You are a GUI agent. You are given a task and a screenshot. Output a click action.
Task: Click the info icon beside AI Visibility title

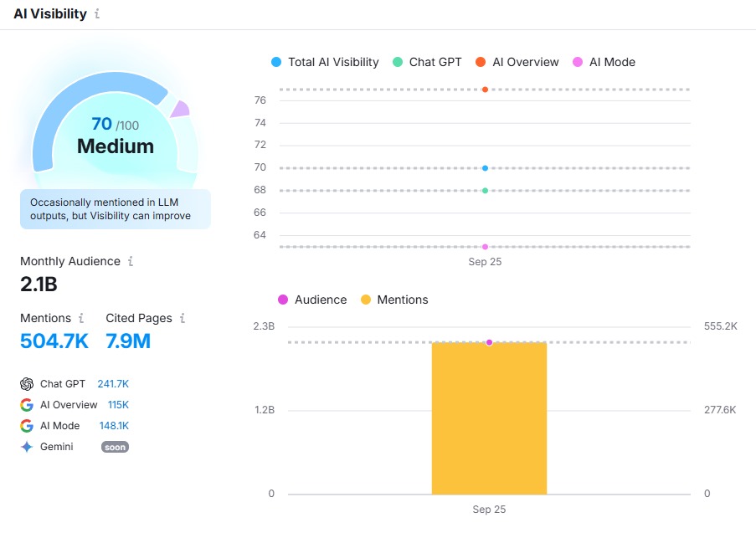[x=97, y=14]
